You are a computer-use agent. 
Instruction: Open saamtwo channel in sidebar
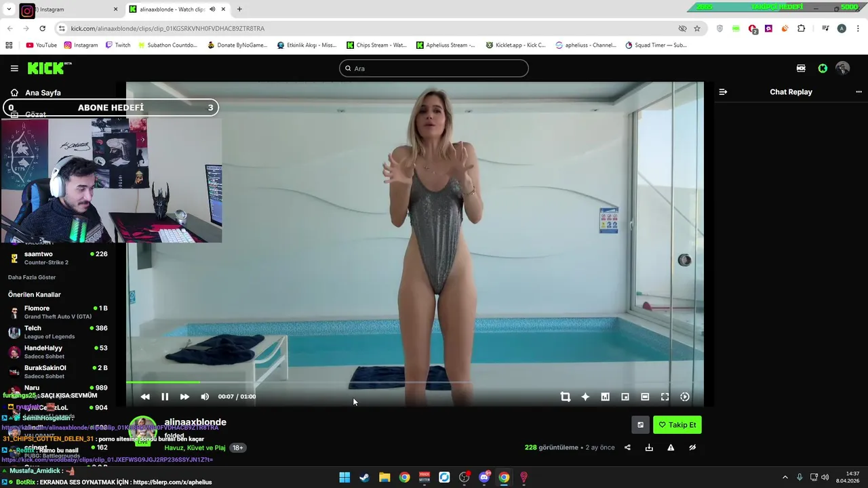point(58,258)
